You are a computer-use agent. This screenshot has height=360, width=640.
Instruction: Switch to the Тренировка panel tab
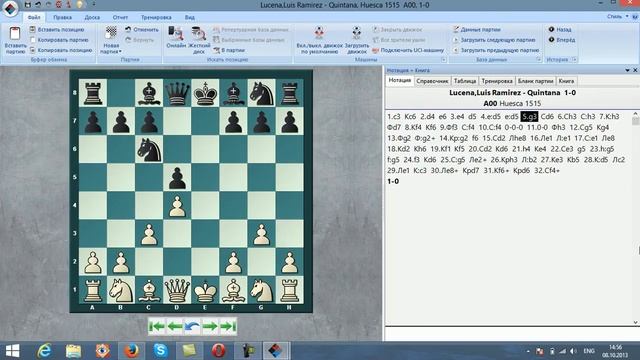pos(497,81)
